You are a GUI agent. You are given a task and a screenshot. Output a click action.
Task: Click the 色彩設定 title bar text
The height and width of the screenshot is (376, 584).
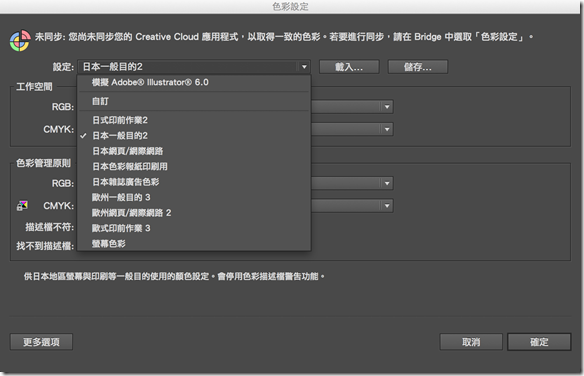(x=290, y=7)
